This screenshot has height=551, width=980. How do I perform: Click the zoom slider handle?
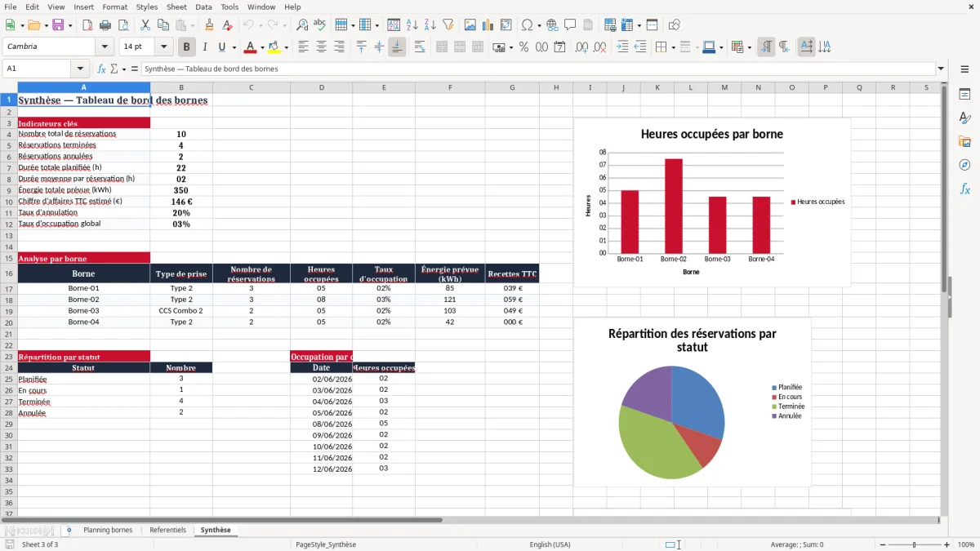click(915, 544)
